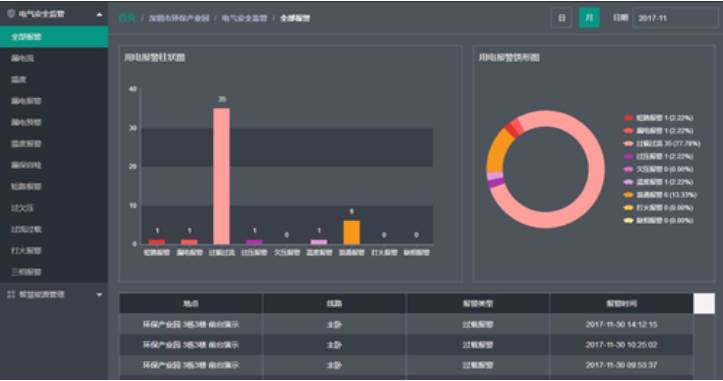The image size is (723, 381).
Task: Switch to the 日 (day) view toggle
Action: (562, 18)
